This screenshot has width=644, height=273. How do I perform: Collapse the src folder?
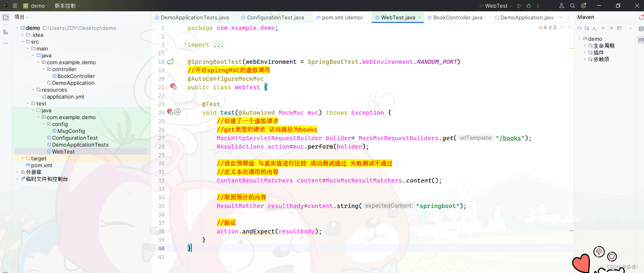point(23,42)
